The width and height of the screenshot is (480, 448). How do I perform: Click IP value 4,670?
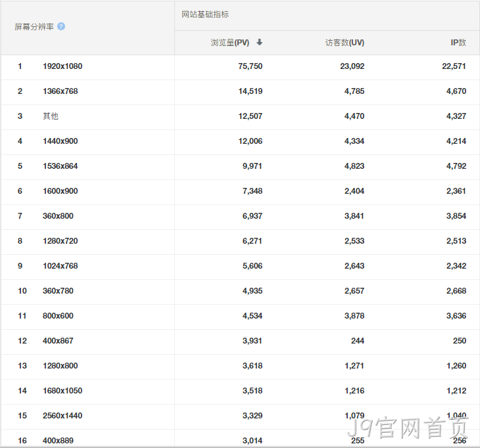pos(456,91)
